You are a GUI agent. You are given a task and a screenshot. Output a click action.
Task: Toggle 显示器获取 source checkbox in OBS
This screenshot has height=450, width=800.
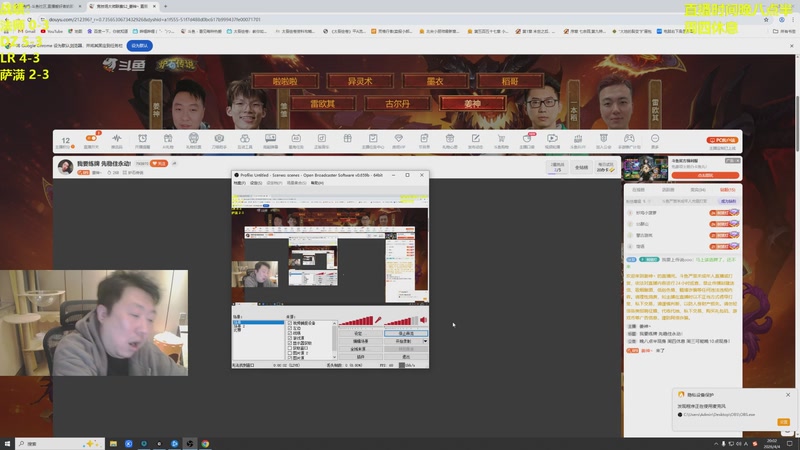point(290,343)
